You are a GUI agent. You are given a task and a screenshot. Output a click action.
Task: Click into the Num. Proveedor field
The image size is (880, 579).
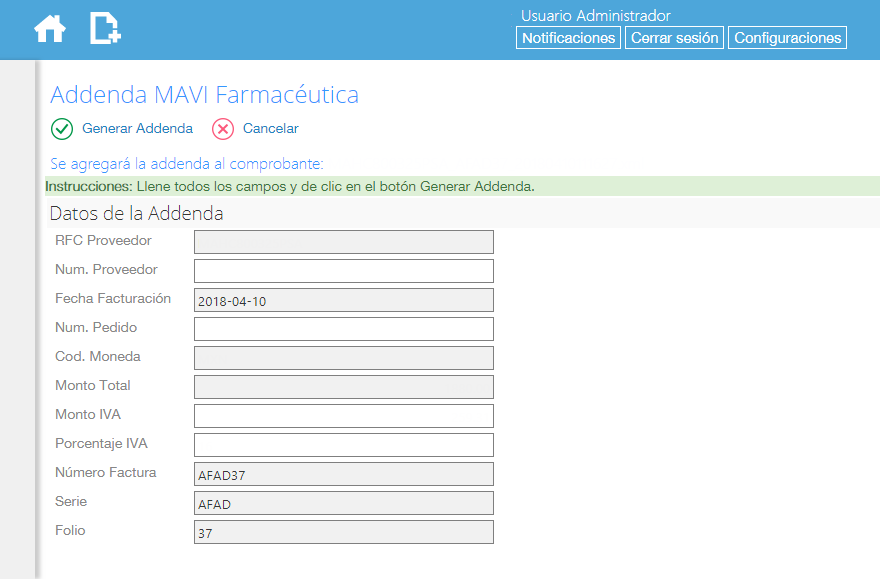tap(343, 271)
